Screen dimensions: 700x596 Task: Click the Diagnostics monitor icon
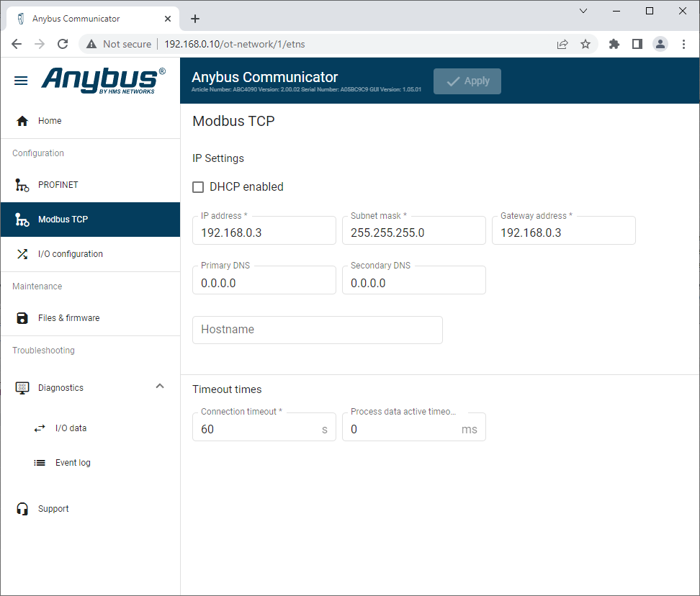pos(22,388)
